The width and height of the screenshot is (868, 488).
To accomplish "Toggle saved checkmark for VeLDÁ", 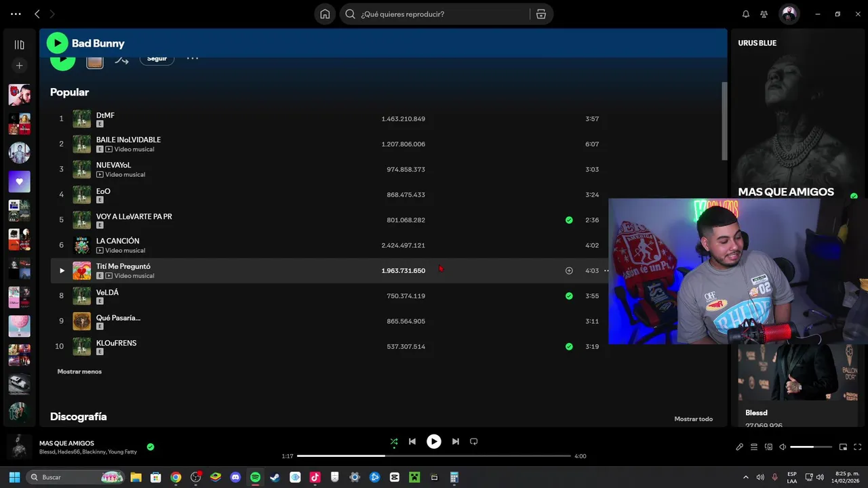I will [569, 296].
